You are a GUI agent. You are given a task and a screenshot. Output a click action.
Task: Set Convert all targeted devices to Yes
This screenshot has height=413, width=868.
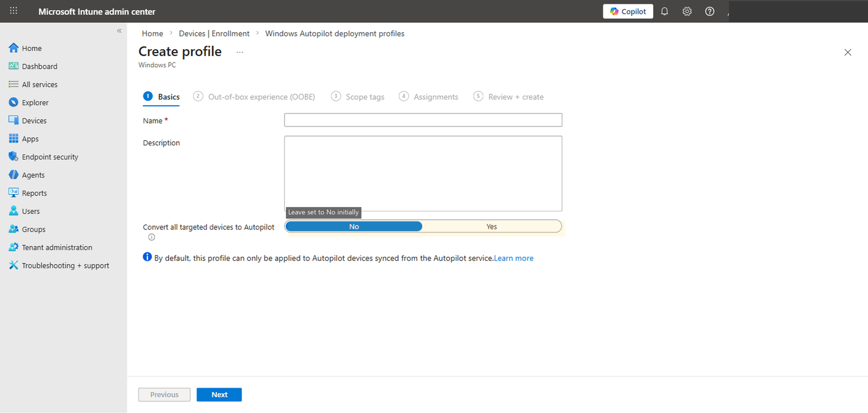[x=491, y=226]
